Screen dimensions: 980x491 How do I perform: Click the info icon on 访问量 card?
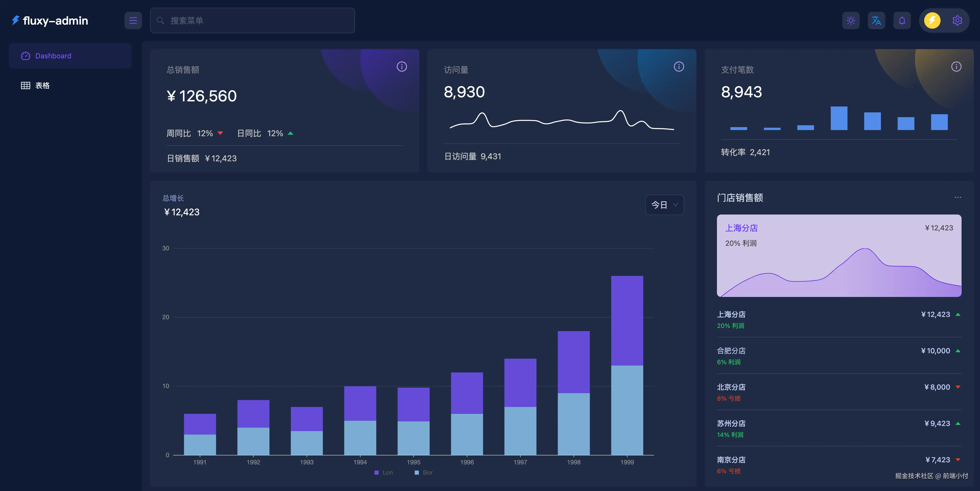(x=679, y=67)
